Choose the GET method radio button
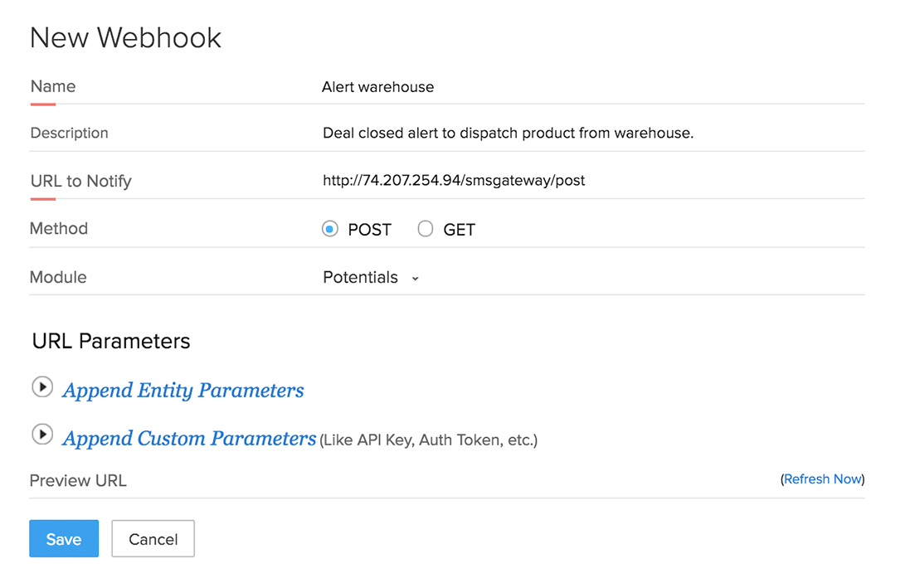This screenshot has height=588, width=915. (426, 230)
